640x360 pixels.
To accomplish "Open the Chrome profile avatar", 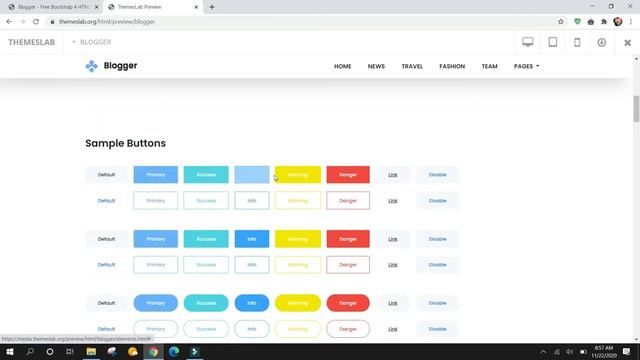I will point(618,22).
